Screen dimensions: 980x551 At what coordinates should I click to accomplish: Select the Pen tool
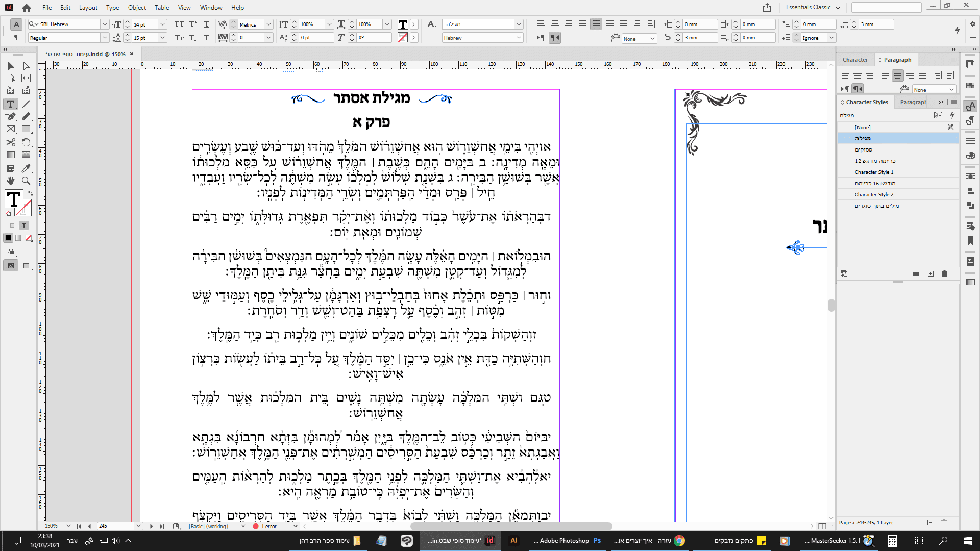coord(11,116)
